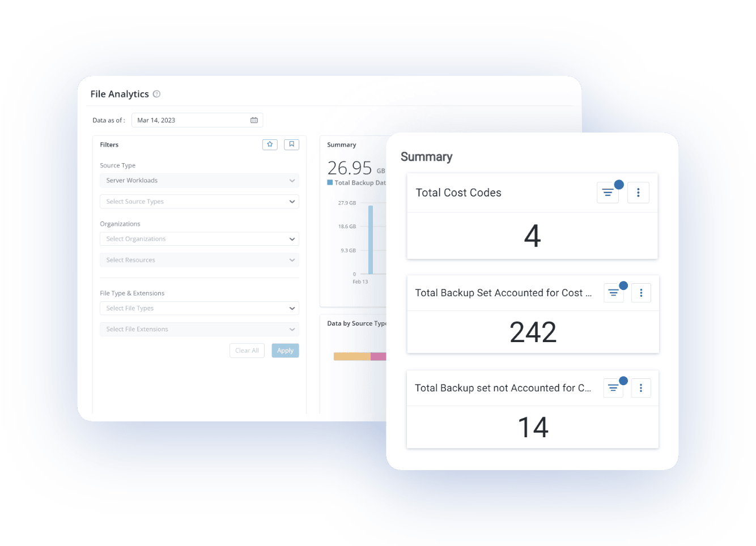Expand the Select Resources dropdown
The height and width of the screenshot is (546, 756).
199,260
